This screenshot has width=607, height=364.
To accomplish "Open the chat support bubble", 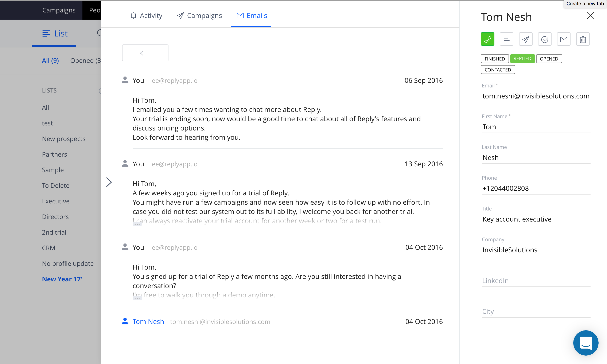I will point(586,343).
